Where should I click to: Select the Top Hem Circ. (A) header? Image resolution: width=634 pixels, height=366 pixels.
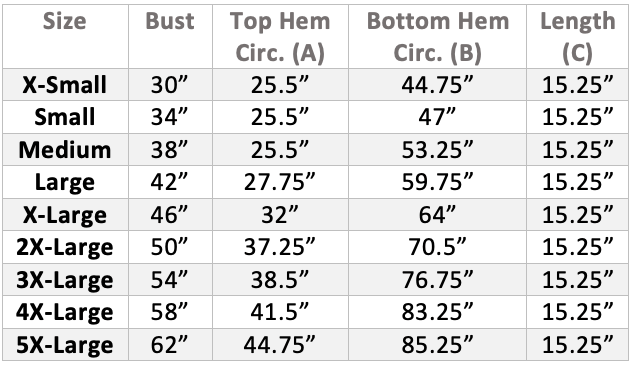pyautogui.click(x=280, y=37)
